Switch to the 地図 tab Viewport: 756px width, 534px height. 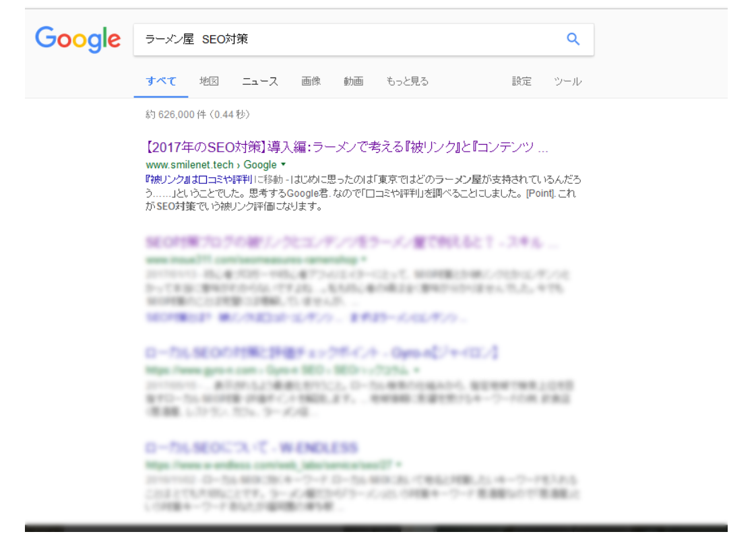tap(210, 81)
